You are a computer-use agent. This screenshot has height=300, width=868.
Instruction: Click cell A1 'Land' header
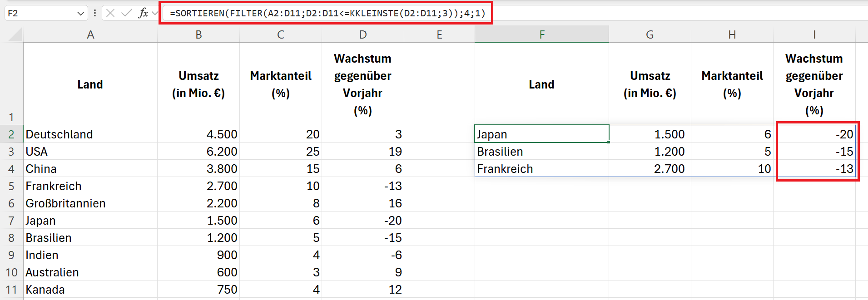pos(90,84)
